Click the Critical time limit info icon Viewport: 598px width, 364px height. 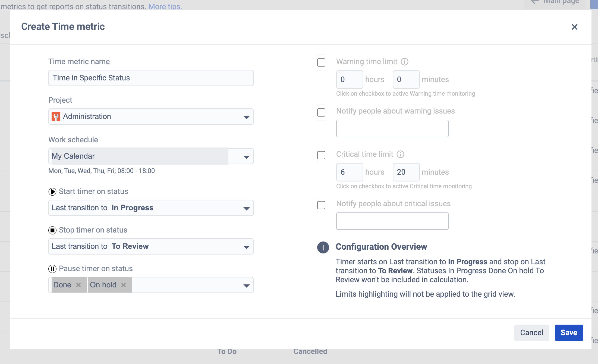click(400, 154)
